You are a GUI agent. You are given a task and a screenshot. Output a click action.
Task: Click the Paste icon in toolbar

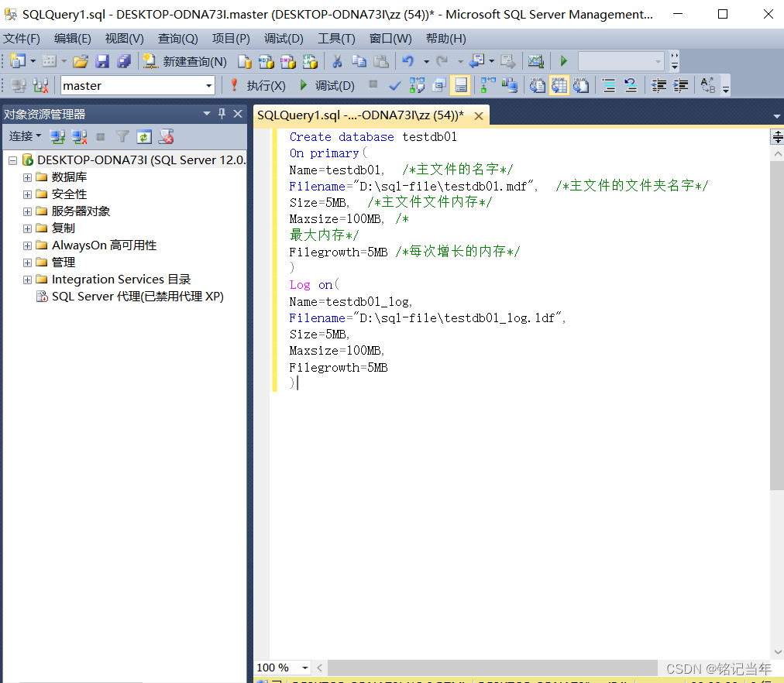click(381, 61)
